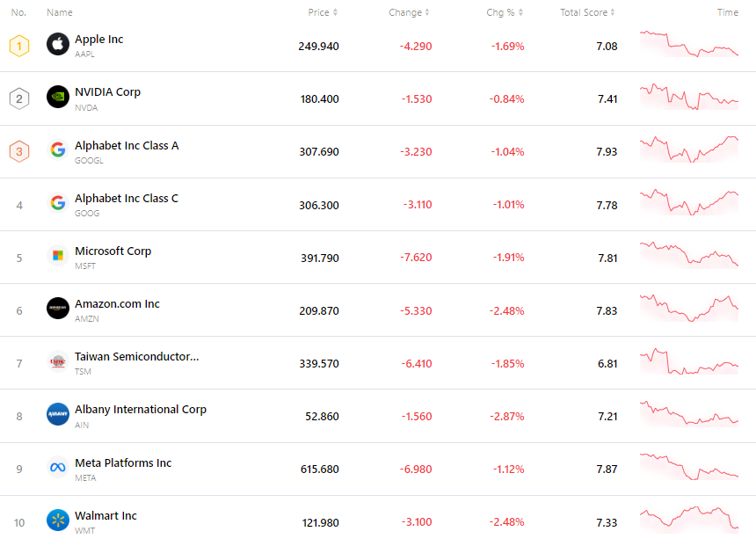This screenshot has height=546, width=756.
Task: Select the Google logo for Alphabet Class A
Action: tap(57, 150)
